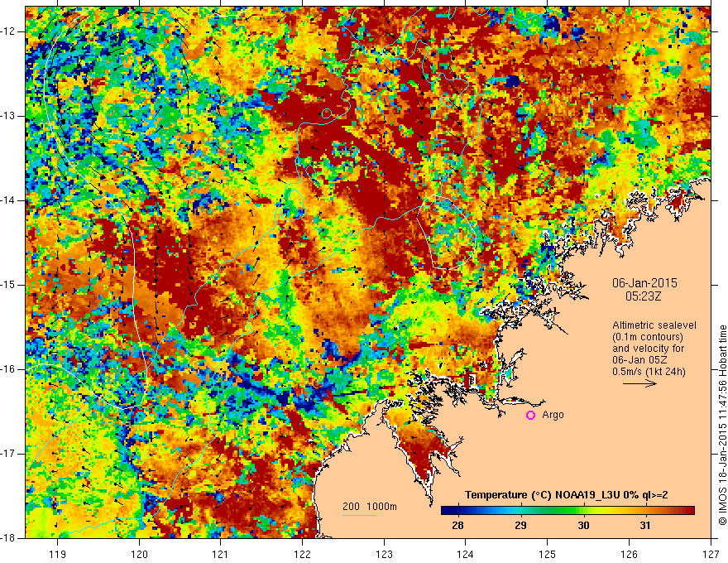This screenshot has width=728, height=563.
Task: Click latitude axis label '-12'
Action: pos(9,31)
